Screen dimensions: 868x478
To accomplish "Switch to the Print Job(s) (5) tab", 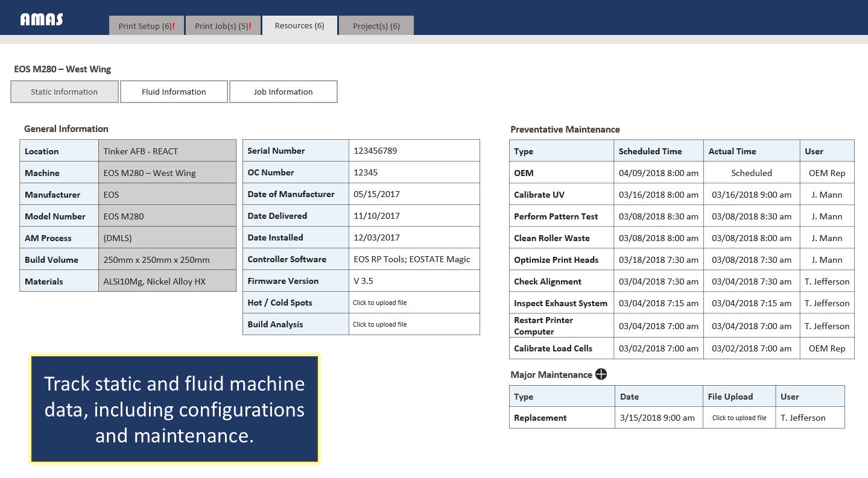I will 223,26.
